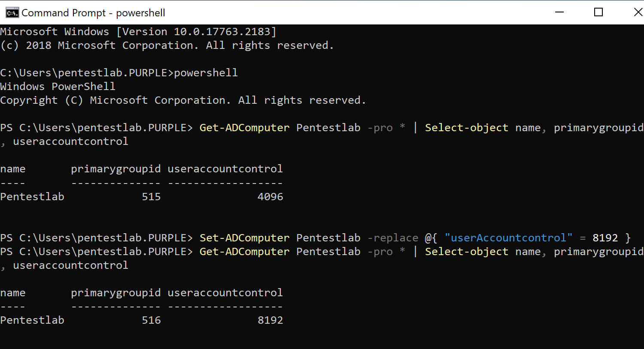The image size is (644, 349).
Task: Click the first Get-ADComputer command
Action: point(244,128)
